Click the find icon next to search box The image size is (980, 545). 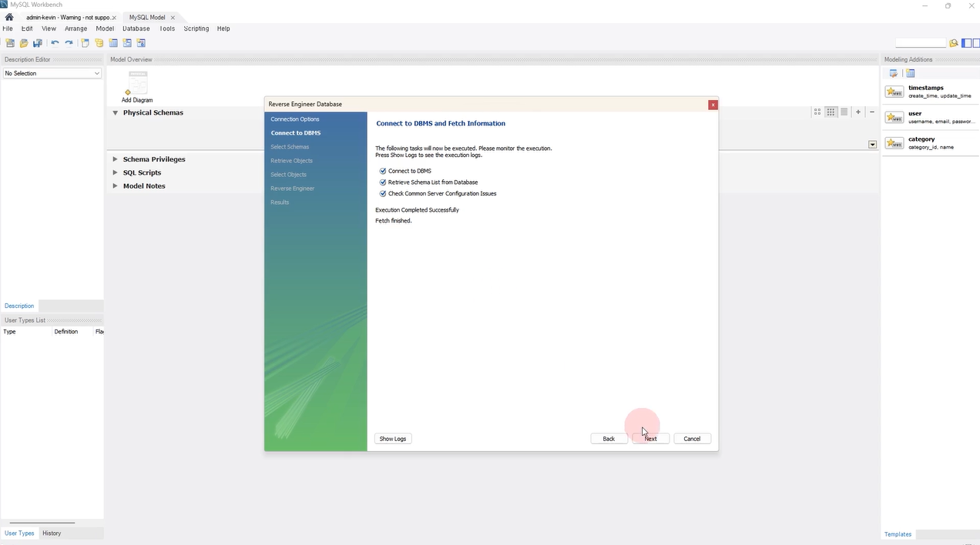click(x=954, y=43)
